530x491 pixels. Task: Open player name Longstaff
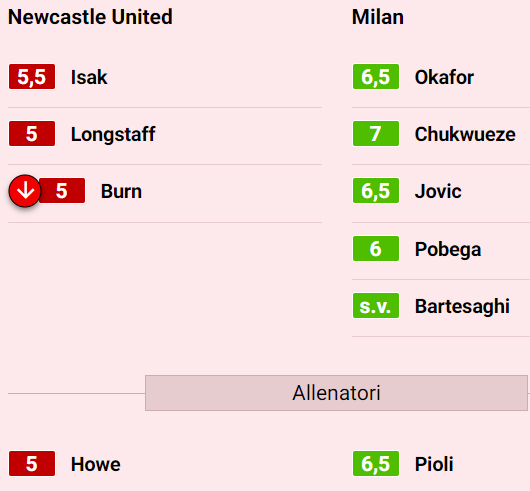click(113, 134)
